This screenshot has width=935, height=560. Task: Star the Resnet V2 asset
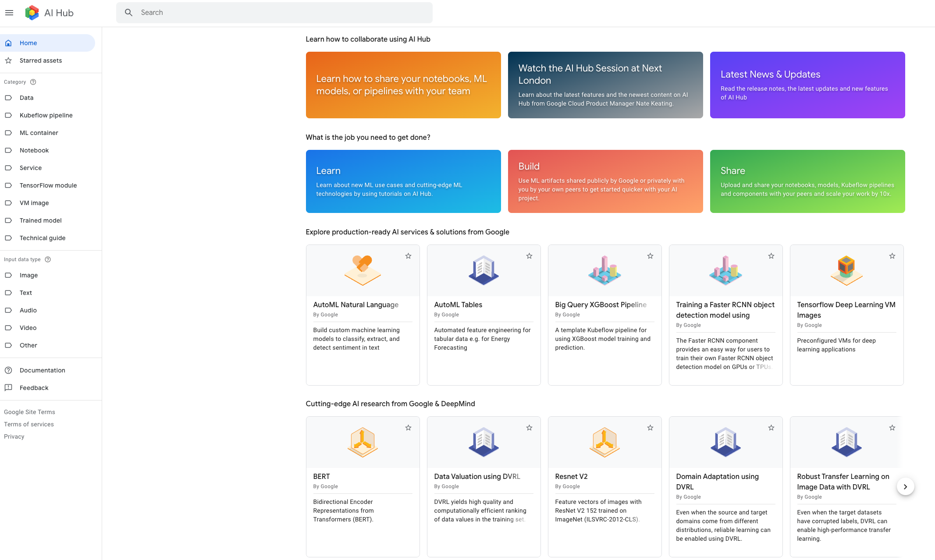pos(650,428)
